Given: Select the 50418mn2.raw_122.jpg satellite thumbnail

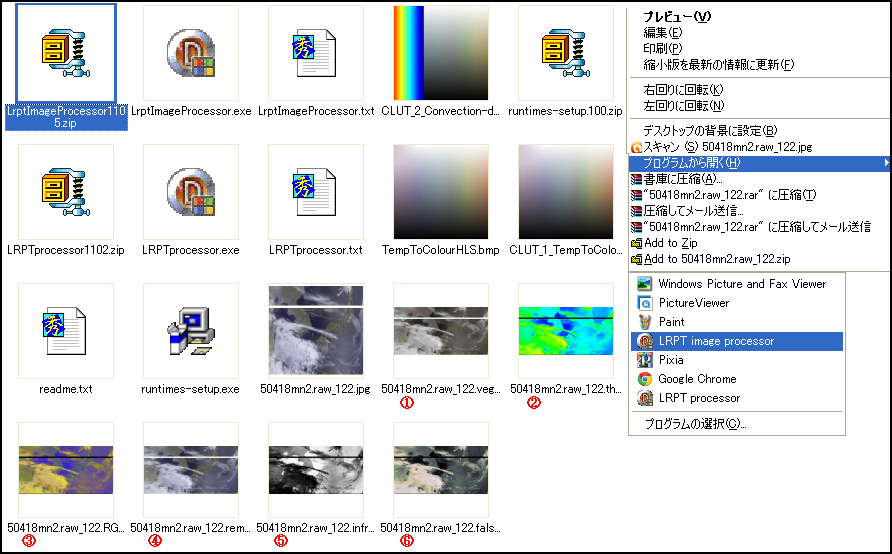Looking at the screenshot, I should click(316, 331).
